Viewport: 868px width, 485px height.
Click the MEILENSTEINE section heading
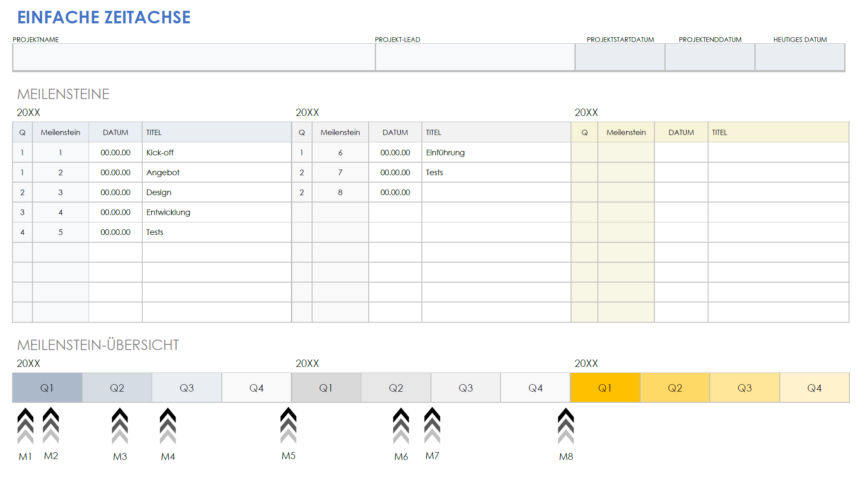63,94
